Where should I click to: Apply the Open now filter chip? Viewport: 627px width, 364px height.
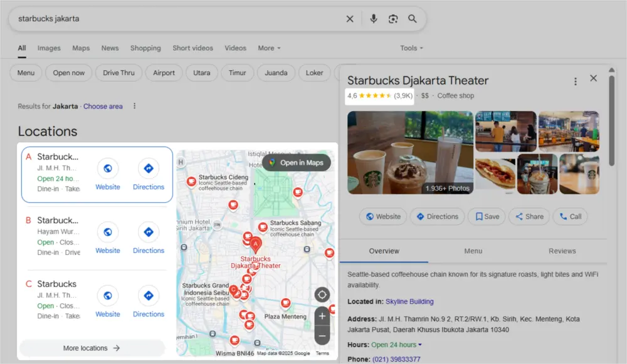point(69,73)
